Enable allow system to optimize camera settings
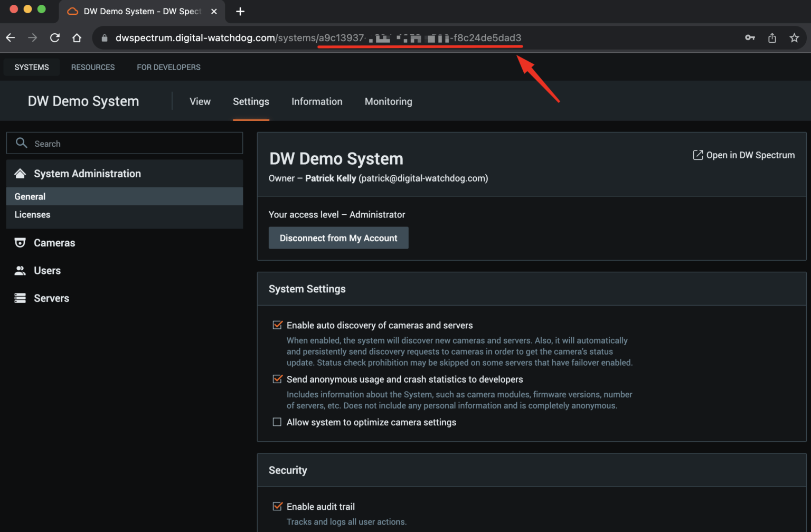Screen dimensions: 811x532 click(x=277, y=422)
